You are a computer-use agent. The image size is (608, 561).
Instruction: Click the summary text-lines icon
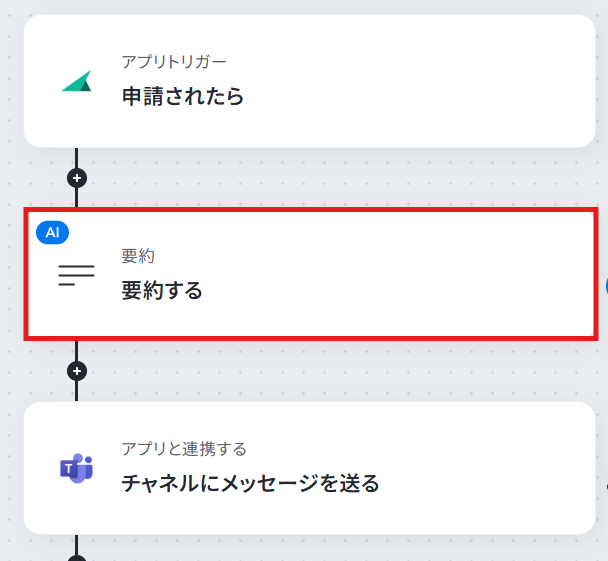[x=76, y=275]
